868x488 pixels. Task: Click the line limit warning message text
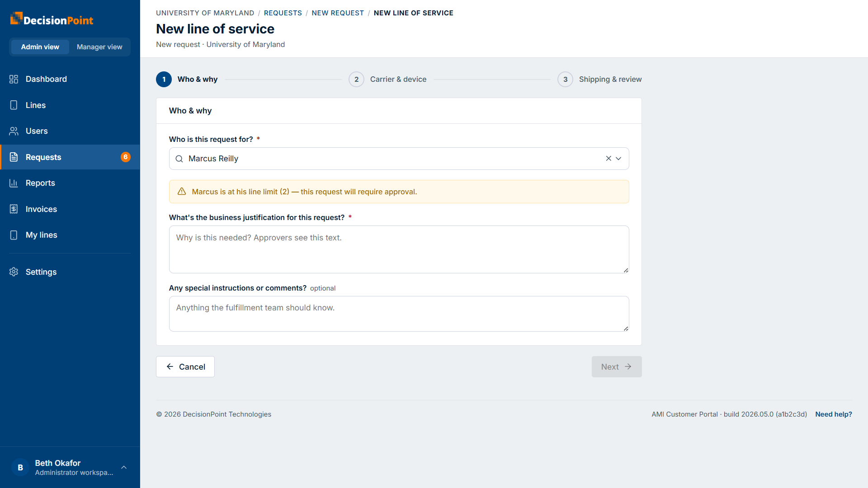coord(304,192)
